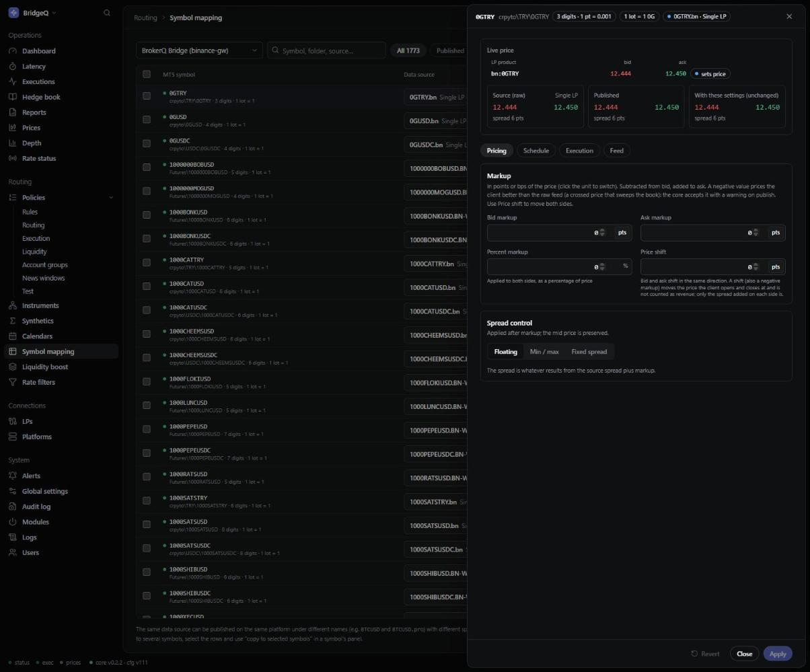The height and width of the screenshot is (672, 810).
Task: Open the Depth chart icon
Action: pyautogui.click(x=13, y=143)
